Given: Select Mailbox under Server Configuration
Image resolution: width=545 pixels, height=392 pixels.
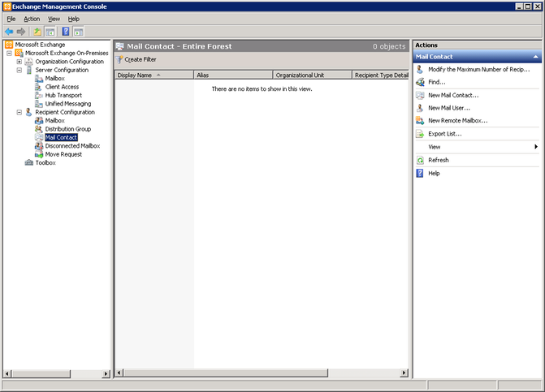Looking at the screenshot, I should coord(55,79).
